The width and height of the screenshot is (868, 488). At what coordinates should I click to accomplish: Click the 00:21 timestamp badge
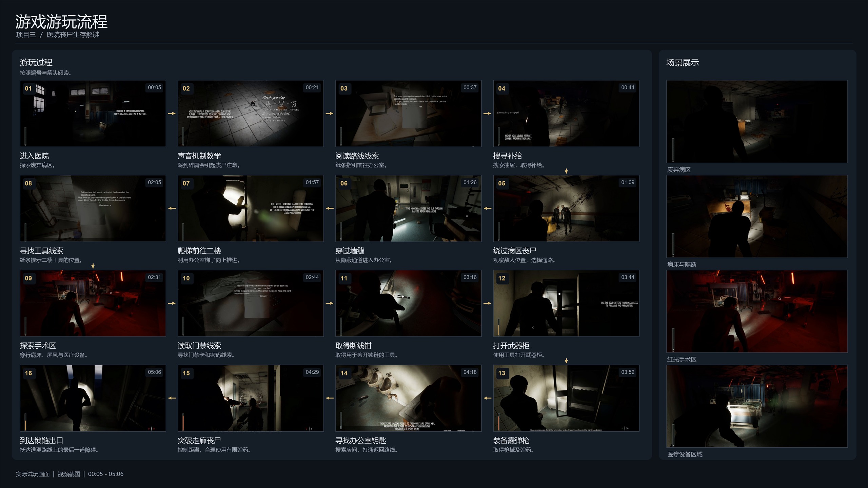[x=312, y=87]
